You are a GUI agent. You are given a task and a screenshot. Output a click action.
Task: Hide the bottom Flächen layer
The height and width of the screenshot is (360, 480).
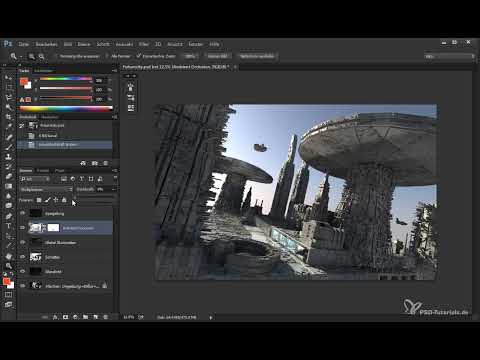pos(23,286)
